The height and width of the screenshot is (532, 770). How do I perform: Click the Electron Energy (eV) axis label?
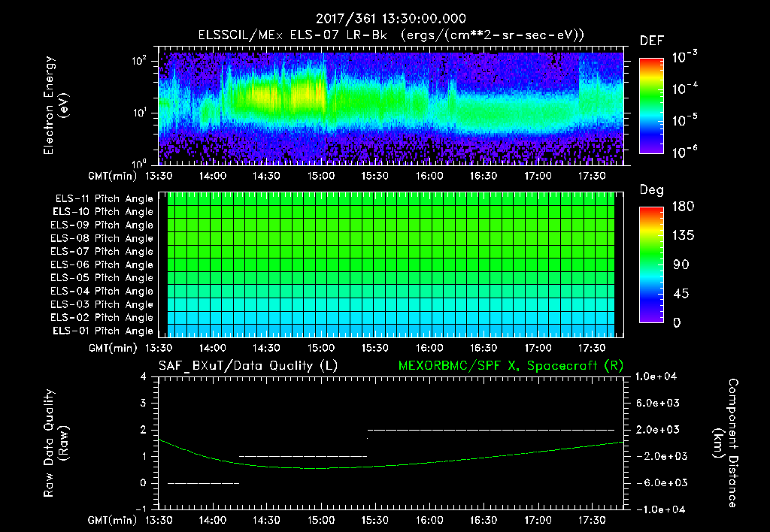coord(56,105)
